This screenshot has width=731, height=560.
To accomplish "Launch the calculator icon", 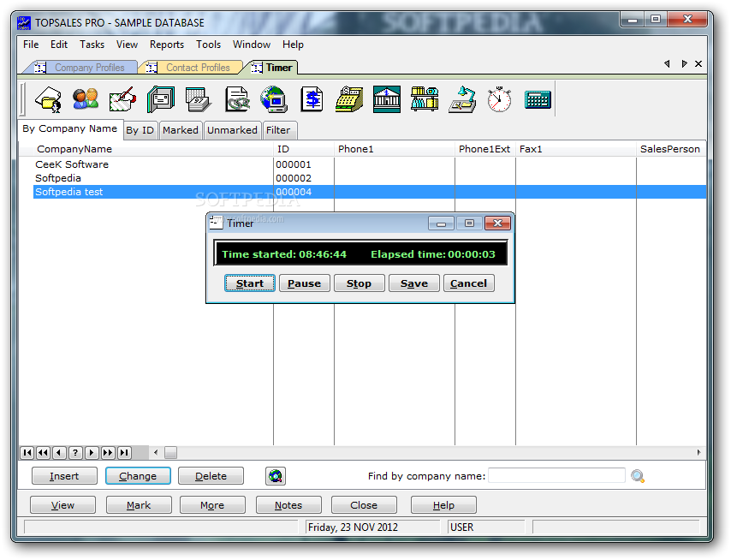I will (x=538, y=99).
